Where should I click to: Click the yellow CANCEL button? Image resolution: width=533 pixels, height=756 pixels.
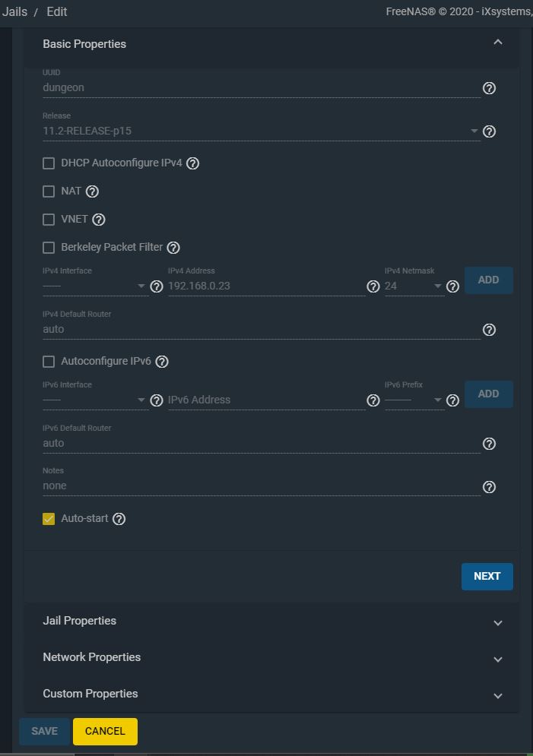tap(105, 731)
